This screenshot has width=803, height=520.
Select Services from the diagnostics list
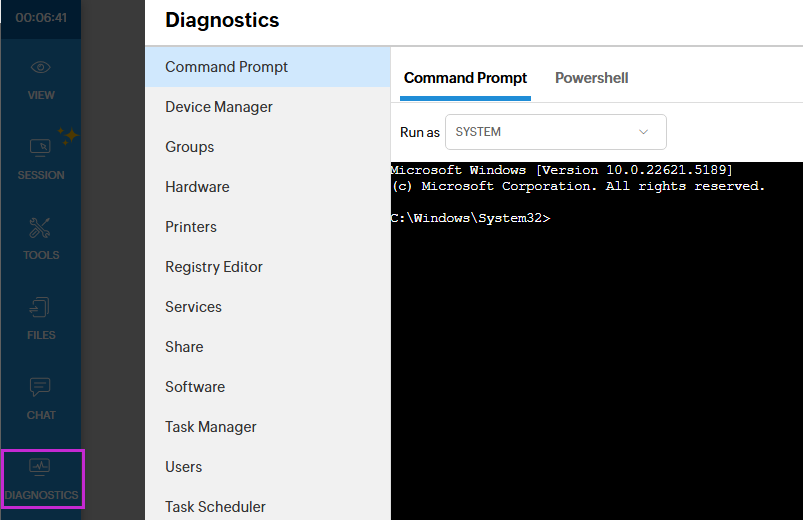tap(193, 307)
